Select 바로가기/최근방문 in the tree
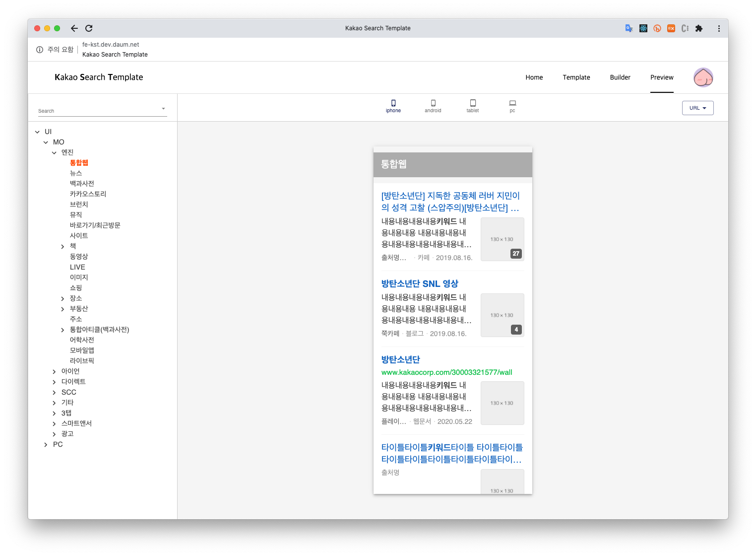This screenshot has height=556, width=756. (95, 225)
